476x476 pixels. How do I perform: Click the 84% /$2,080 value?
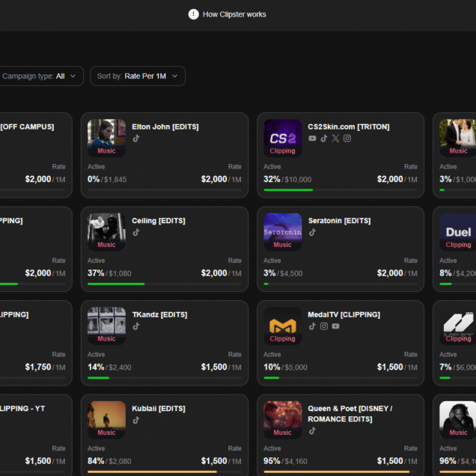click(x=109, y=461)
